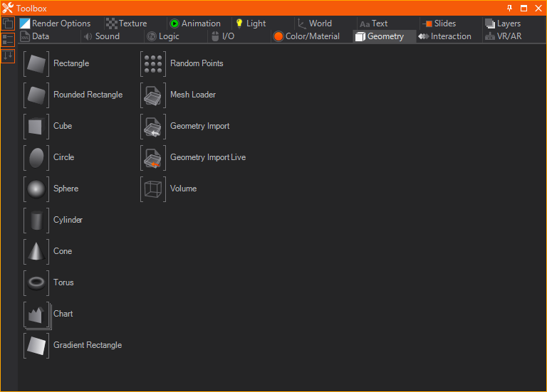Open the VR/AR tab
Screen dimensions: 547x392
tap(503, 36)
